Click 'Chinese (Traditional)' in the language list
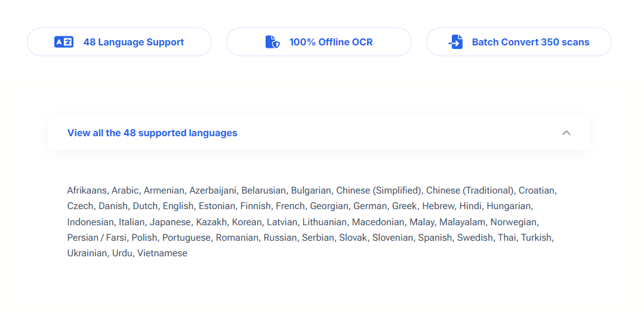Viewport: 644px width, 319px height. (470, 191)
